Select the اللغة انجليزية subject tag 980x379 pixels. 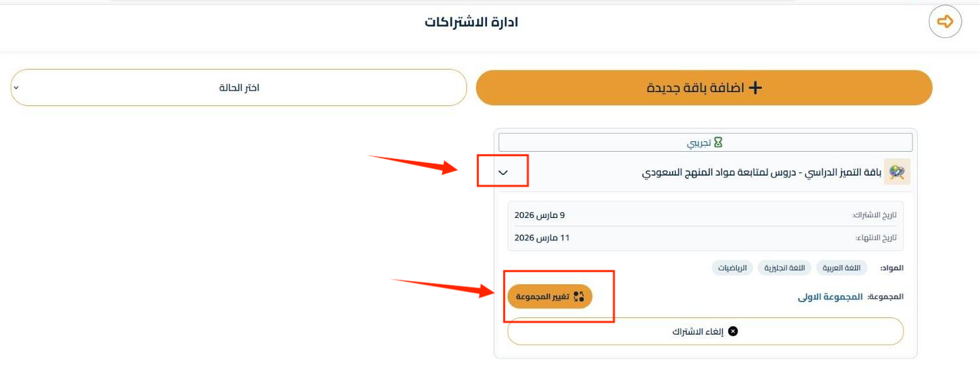click(785, 268)
